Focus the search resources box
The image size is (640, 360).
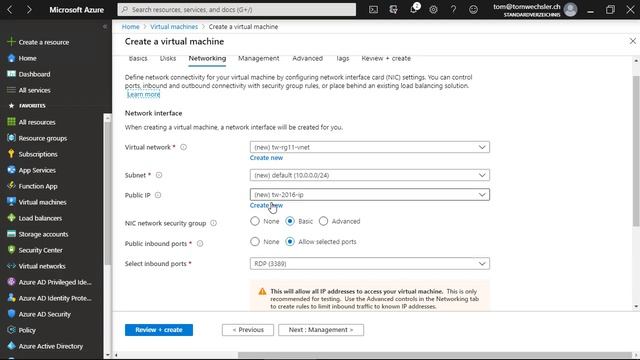click(x=237, y=9)
